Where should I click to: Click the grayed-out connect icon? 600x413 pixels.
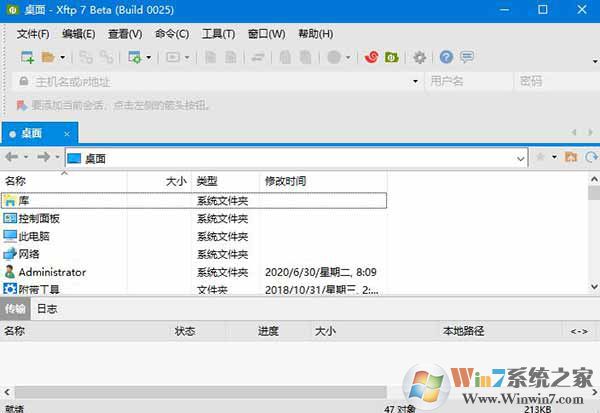point(86,57)
